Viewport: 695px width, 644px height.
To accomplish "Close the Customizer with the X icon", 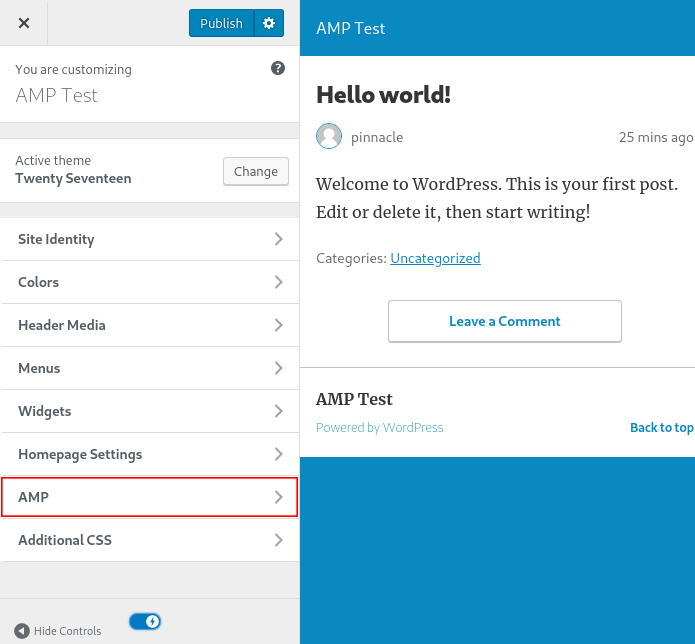I will pos(24,23).
